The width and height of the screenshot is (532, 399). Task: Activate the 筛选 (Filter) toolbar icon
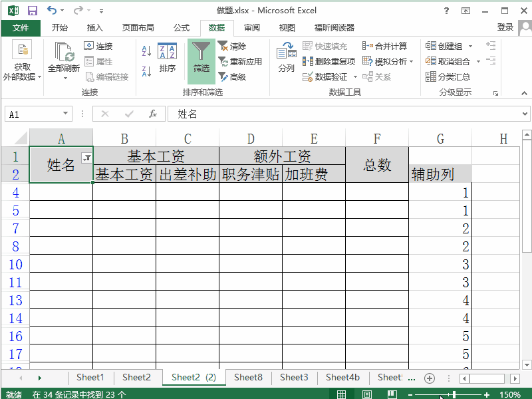point(201,60)
